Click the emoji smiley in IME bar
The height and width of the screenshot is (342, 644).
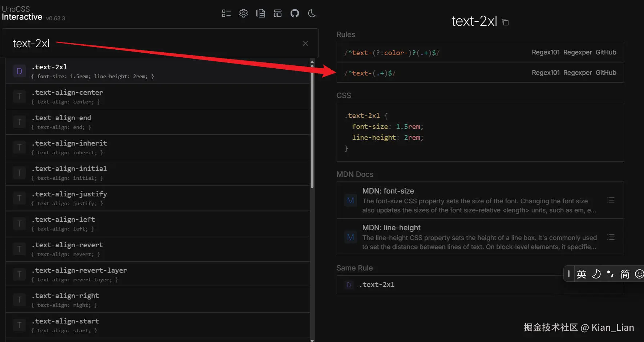pyautogui.click(x=639, y=274)
